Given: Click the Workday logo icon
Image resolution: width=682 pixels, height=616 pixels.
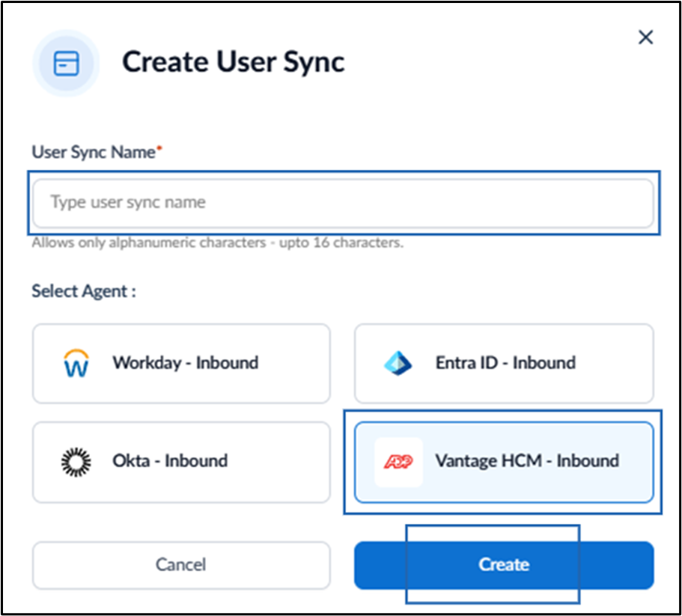Looking at the screenshot, I should click(x=76, y=363).
